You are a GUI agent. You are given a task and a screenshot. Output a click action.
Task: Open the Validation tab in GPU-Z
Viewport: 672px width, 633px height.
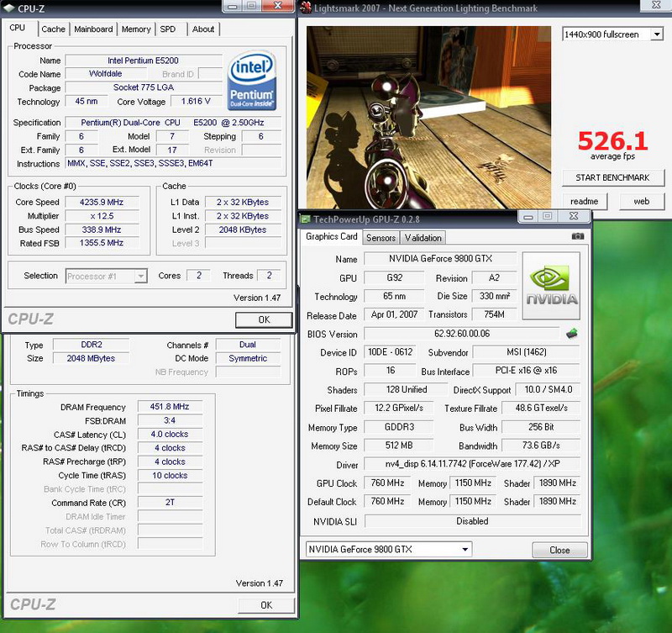[423, 238]
